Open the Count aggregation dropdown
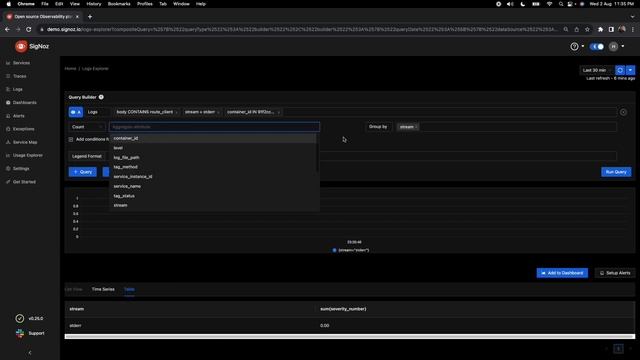 pyautogui.click(x=87, y=127)
